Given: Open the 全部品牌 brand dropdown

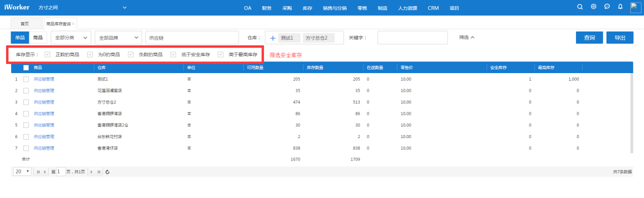Looking at the screenshot, I should 118,38.
